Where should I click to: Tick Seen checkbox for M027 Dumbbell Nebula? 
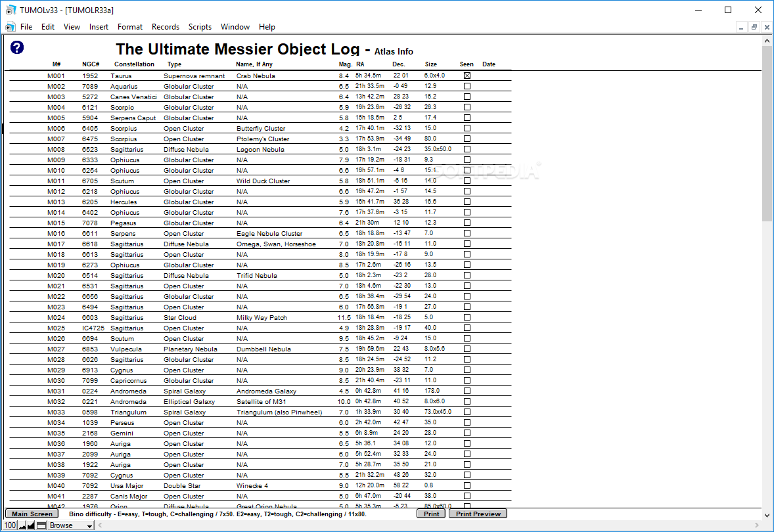pyautogui.click(x=467, y=348)
